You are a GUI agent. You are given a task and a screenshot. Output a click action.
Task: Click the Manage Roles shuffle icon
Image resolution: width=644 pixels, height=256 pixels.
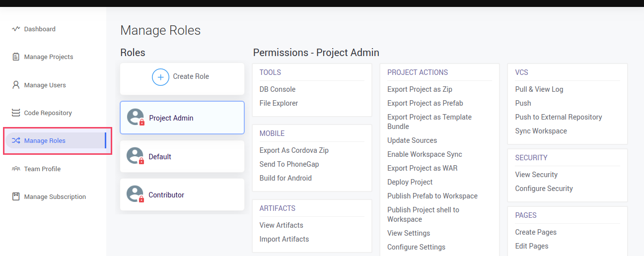tap(16, 140)
